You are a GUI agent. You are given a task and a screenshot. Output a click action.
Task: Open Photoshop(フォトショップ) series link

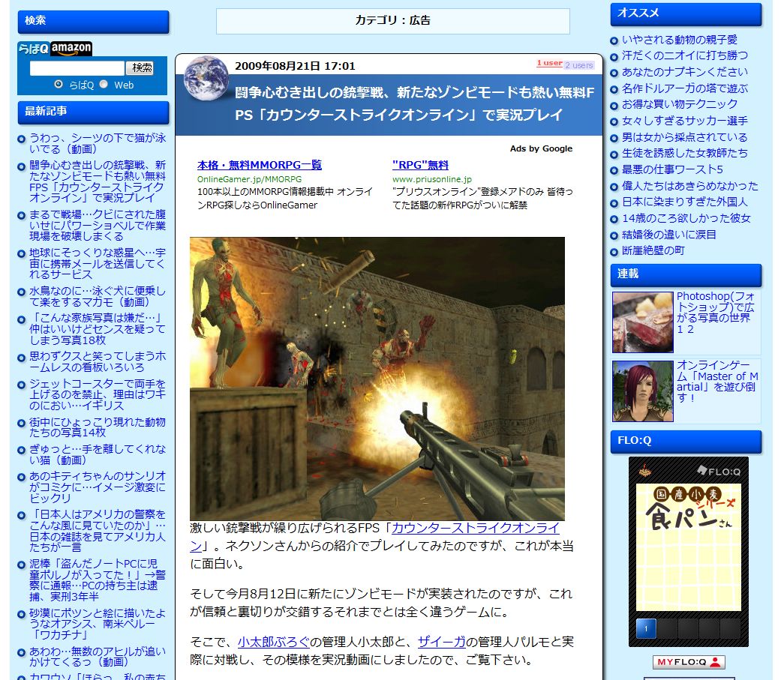pos(716,313)
